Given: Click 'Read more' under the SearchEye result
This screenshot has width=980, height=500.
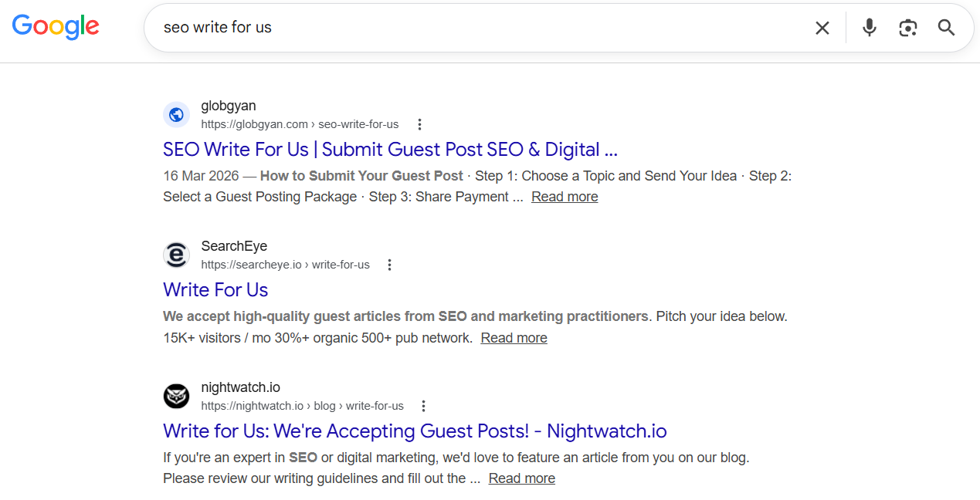Looking at the screenshot, I should [514, 338].
